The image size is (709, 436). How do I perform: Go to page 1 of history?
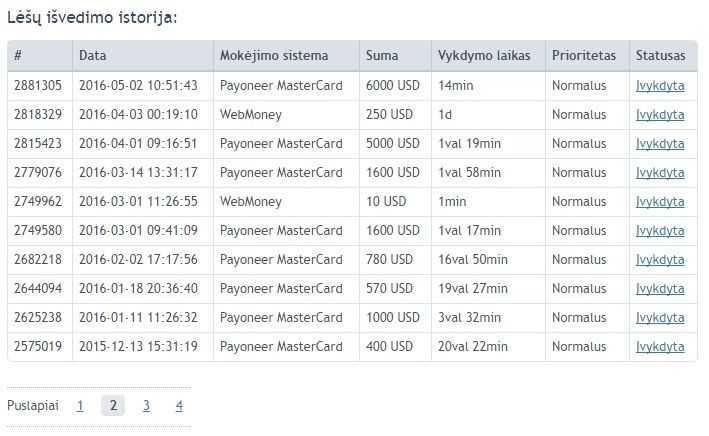pyautogui.click(x=80, y=406)
